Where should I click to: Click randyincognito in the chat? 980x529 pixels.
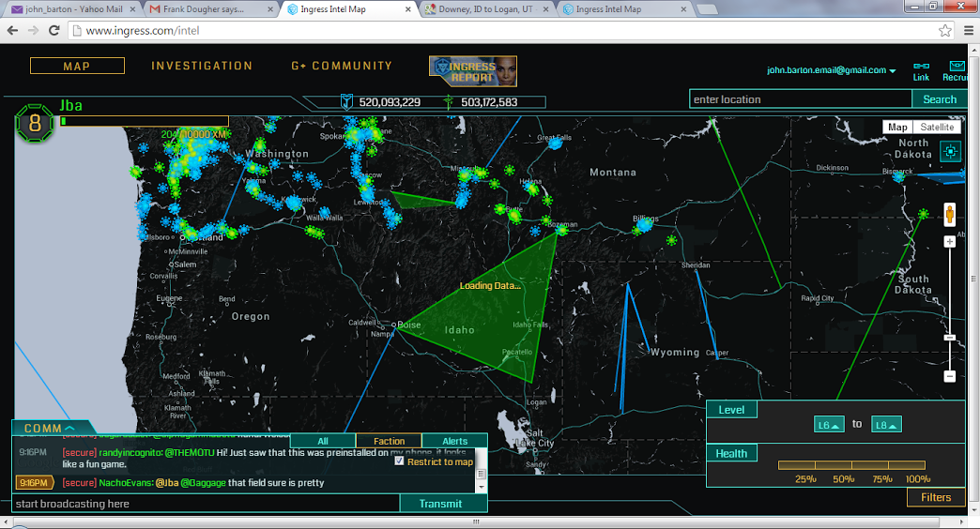(x=130, y=452)
